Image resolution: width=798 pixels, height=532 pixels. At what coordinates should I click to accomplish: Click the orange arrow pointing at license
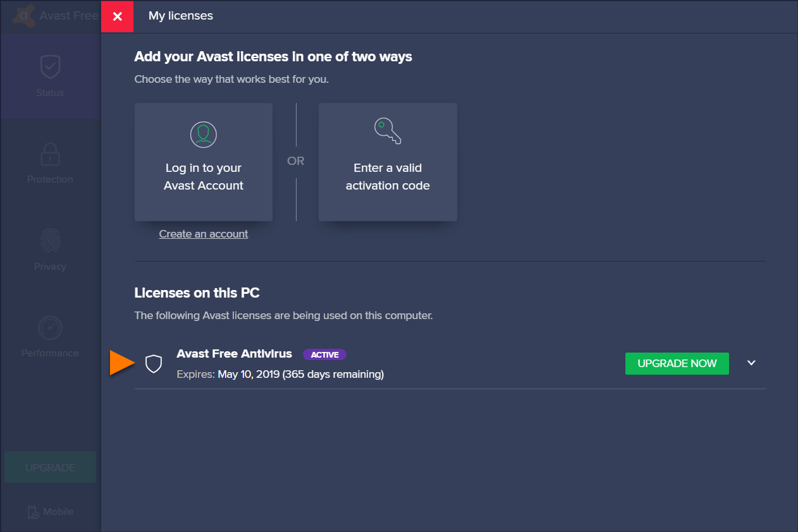tap(122, 363)
